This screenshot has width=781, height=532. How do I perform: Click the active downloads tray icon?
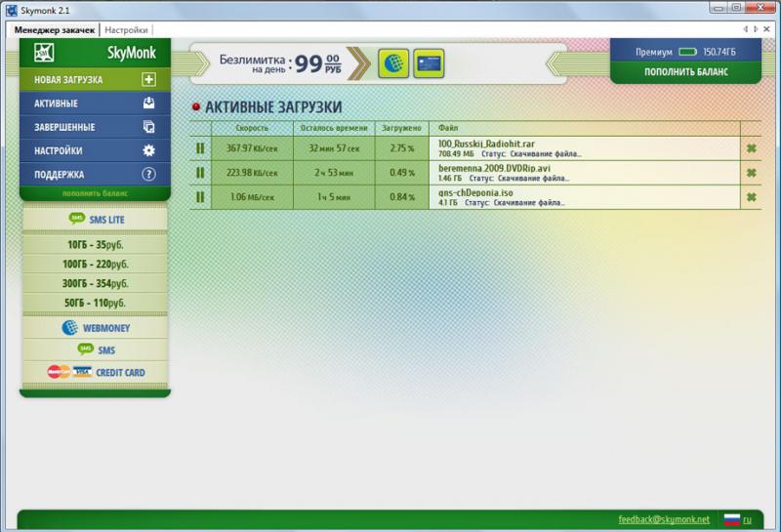[x=148, y=103]
